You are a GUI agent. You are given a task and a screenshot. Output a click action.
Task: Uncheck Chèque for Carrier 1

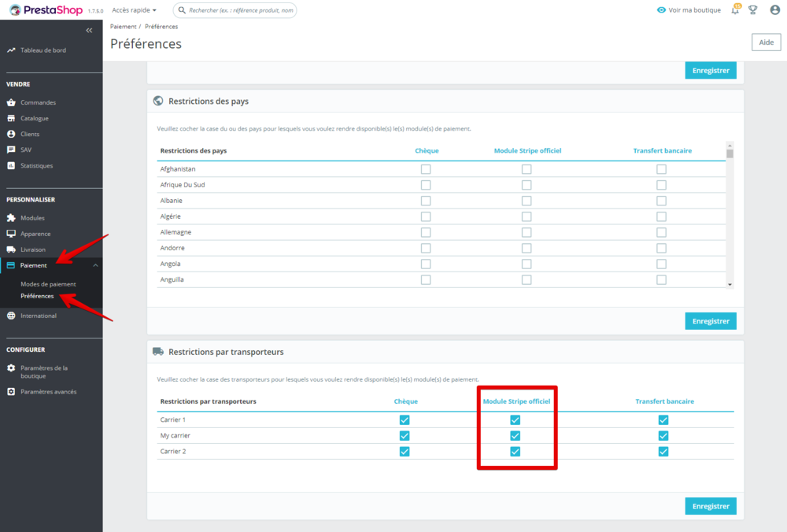405,420
